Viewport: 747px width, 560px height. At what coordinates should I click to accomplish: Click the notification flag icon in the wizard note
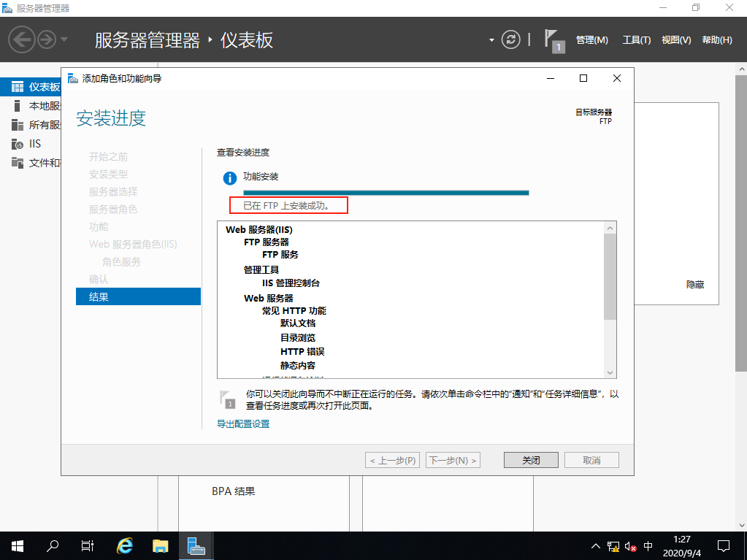228,399
